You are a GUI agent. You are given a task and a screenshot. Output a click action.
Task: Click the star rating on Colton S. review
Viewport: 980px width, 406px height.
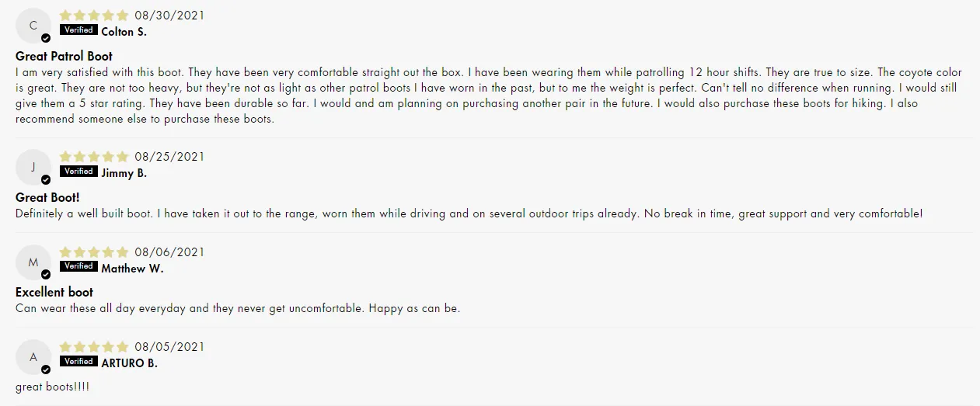(94, 15)
